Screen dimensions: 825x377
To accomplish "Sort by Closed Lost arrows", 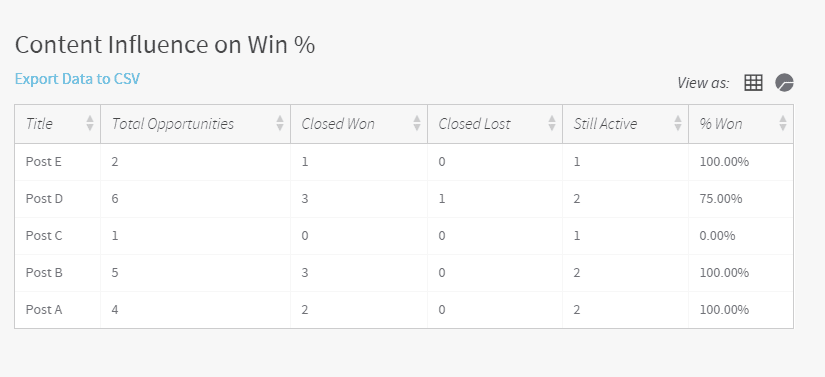I will pos(552,123).
